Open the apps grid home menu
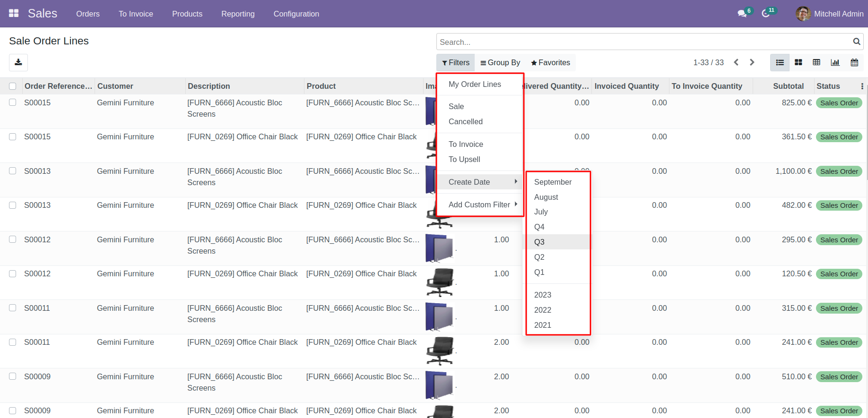This screenshot has height=418, width=868. (14, 13)
